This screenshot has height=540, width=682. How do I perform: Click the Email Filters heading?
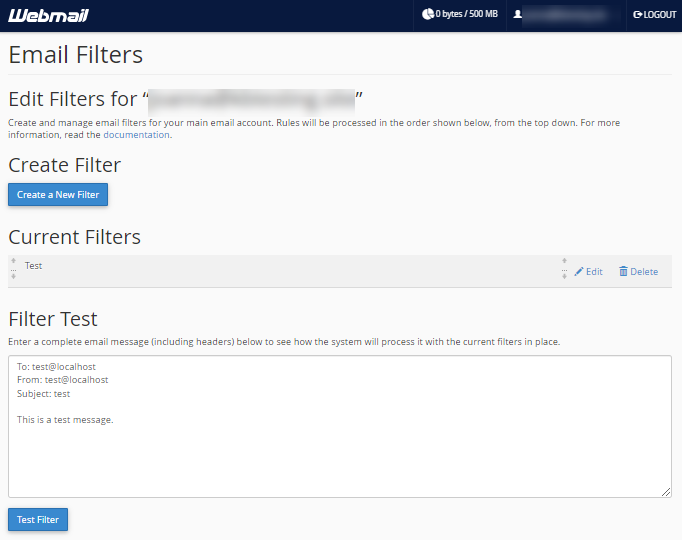76,55
